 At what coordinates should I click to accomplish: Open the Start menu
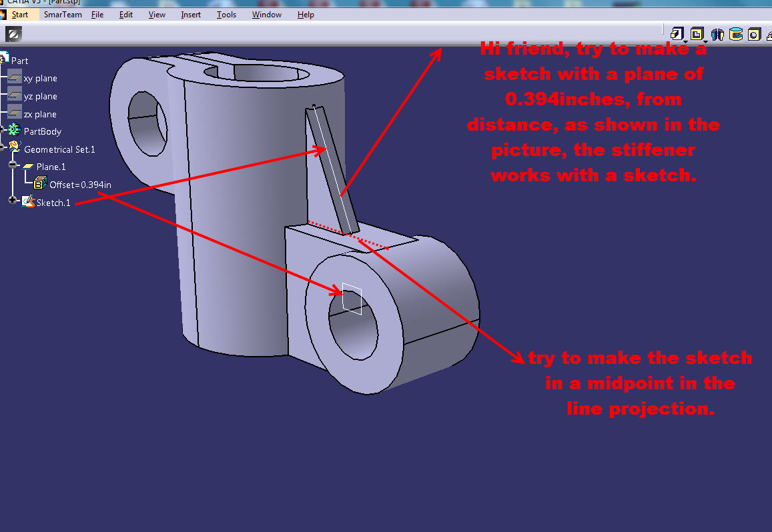click(20, 15)
